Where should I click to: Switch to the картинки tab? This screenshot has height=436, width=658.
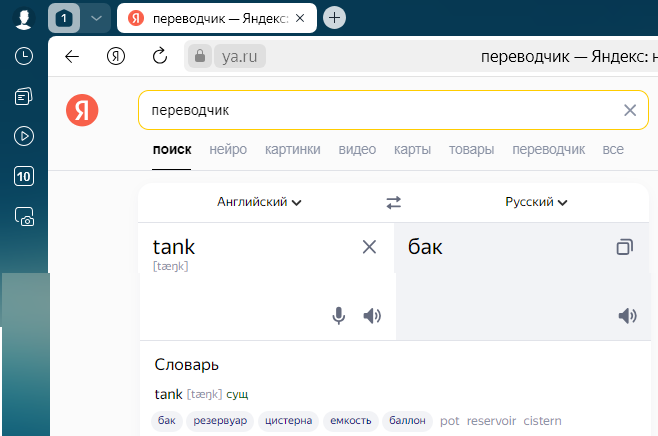pos(292,150)
